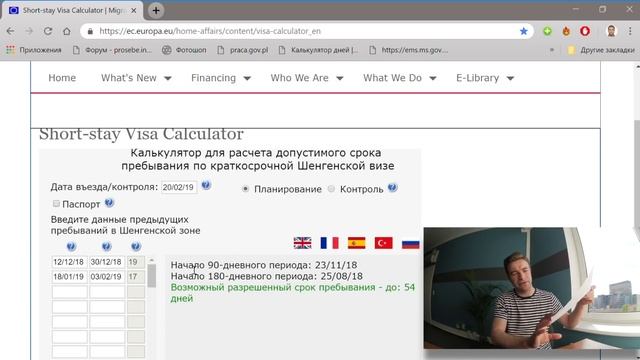Select the Планирование radio button
Screen dimensions: 640x360
point(245,189)
